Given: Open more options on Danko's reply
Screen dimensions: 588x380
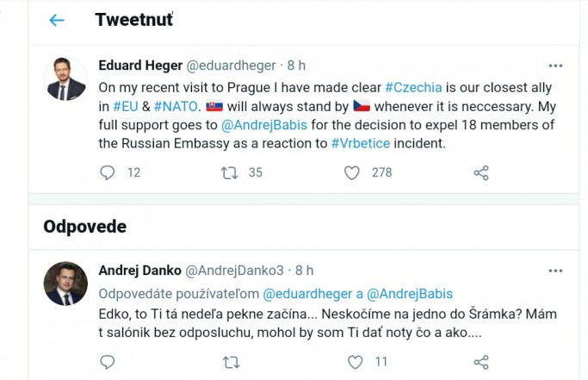Looking at the screenshot, I should 556,270.
